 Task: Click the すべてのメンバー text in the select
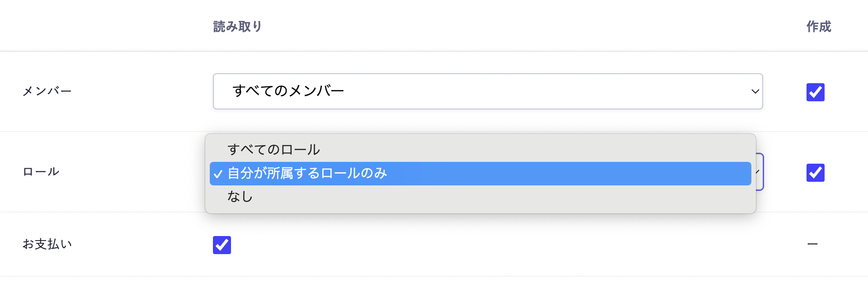[x=288, y=91]
